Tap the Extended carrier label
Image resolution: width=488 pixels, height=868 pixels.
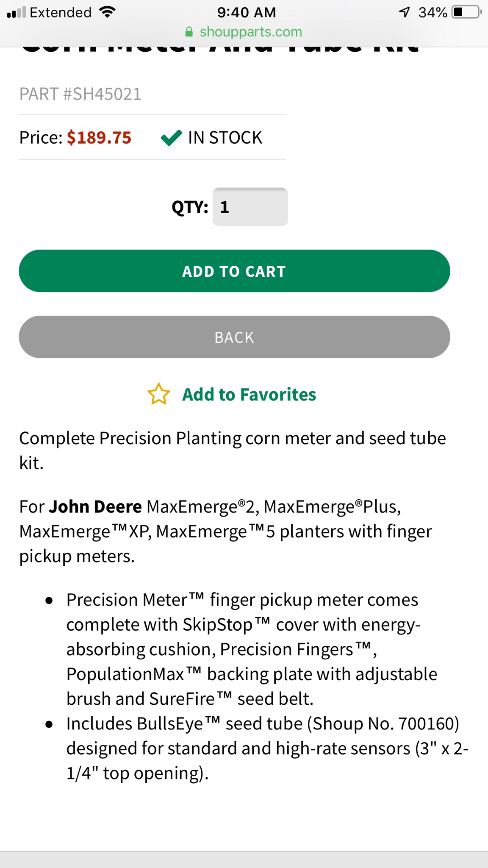[61, 12]
